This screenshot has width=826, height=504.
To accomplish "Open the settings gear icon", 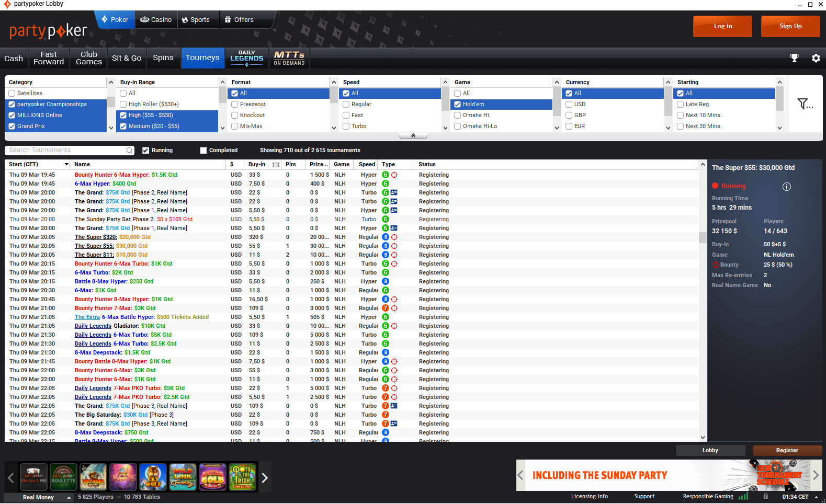I will 816,58.
